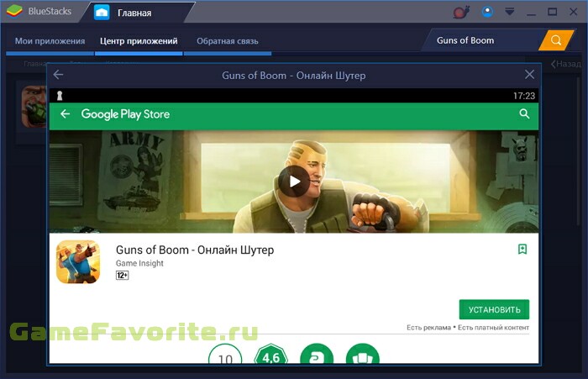
Task: Click the orange search button
Action: pos(556,40)
